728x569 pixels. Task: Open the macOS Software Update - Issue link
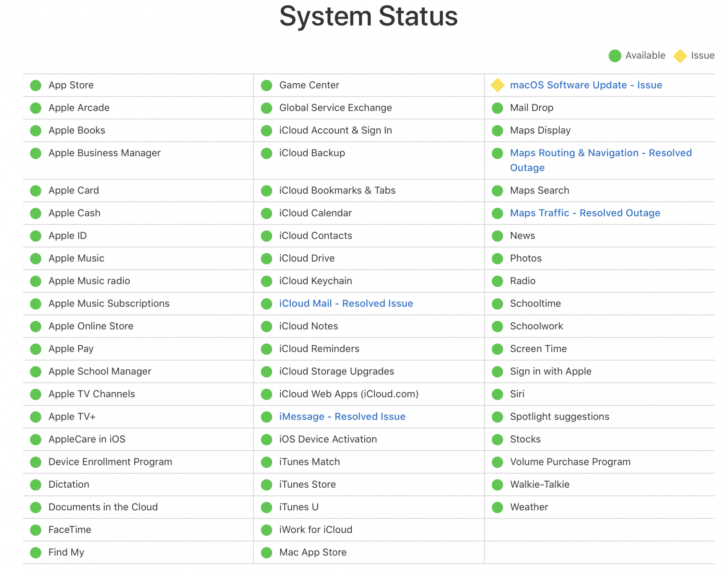tap(586, 85)
